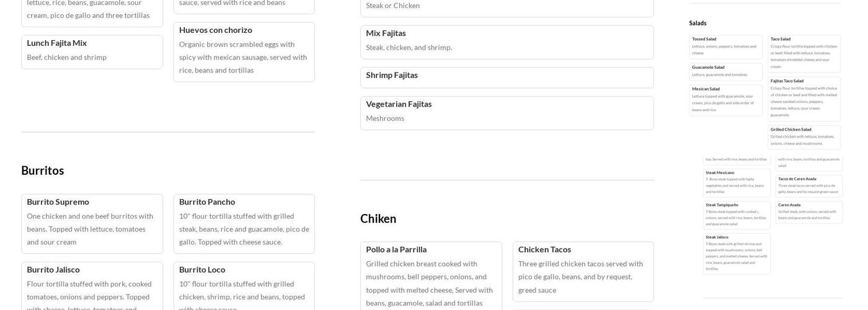Open the Fajitas Taco Salad preview card

(x=804, y=99)
